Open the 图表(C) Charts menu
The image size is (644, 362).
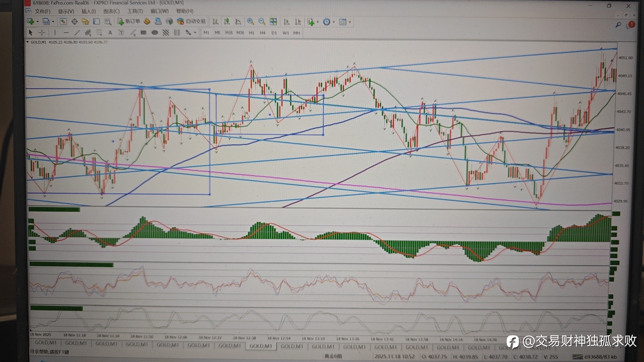tap(111, 11)
